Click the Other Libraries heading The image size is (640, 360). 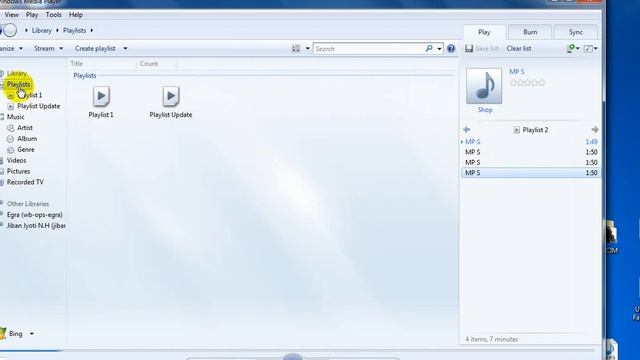pyautogui.click(x=28, y=204)
